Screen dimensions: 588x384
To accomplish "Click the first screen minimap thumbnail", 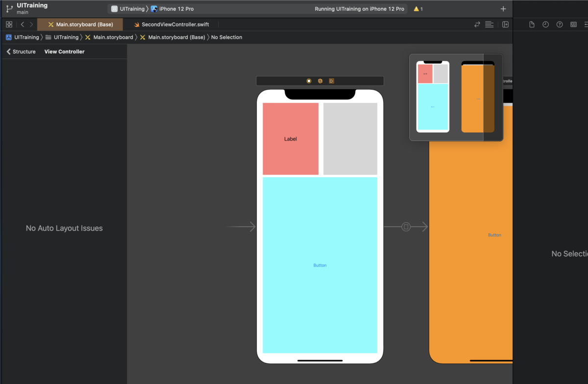I will [x=433, y=97].
